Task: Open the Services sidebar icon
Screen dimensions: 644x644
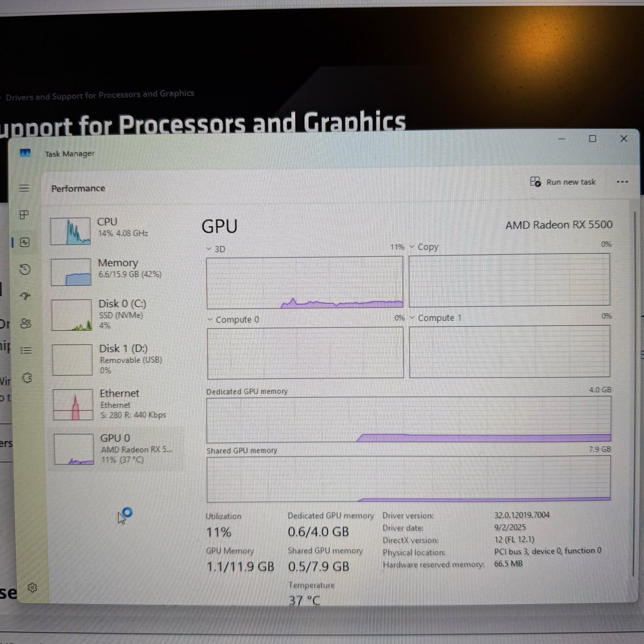Action: (x=27, y=378)
